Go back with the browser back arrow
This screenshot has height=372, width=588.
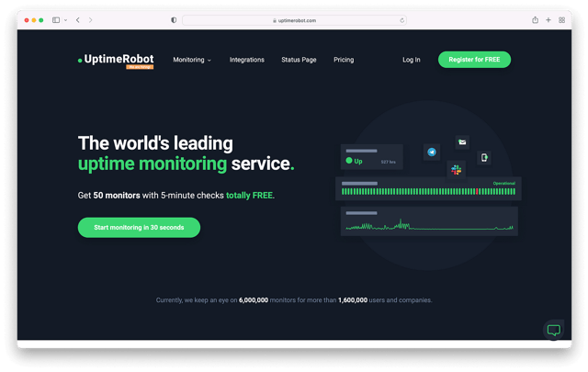pyautogui.click(x=77, y=20)
